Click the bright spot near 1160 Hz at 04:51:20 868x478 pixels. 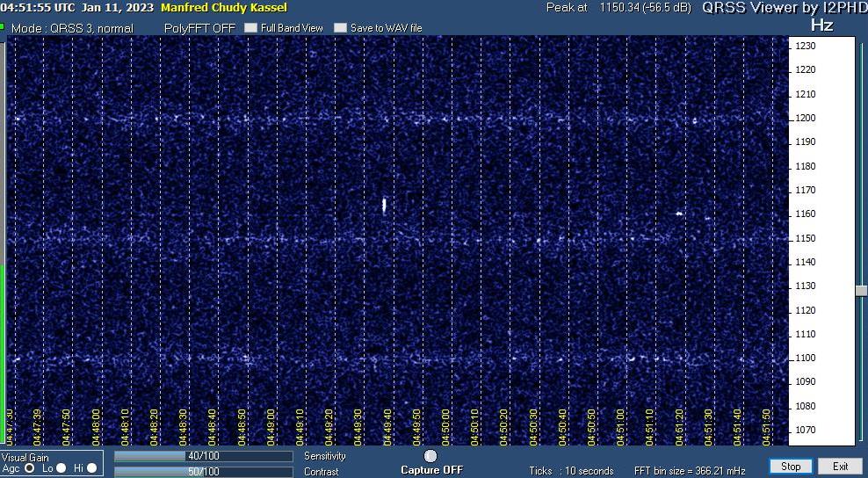(679, 214)
